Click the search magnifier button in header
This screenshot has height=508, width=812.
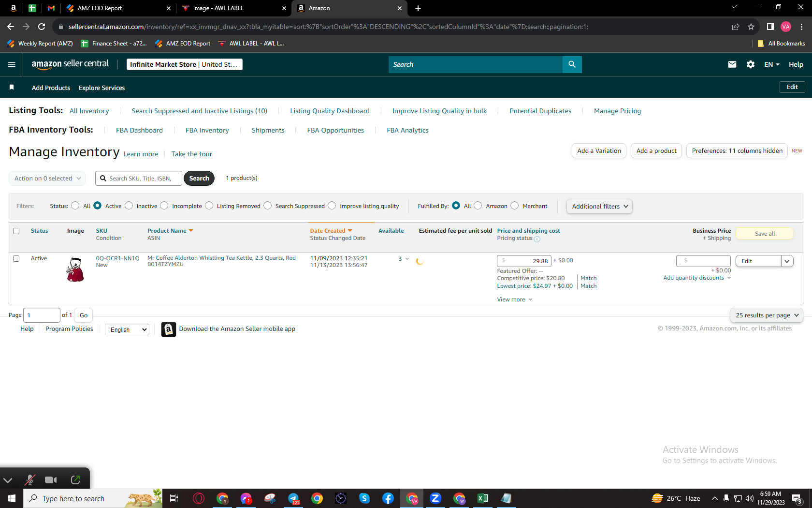[572, 64]
